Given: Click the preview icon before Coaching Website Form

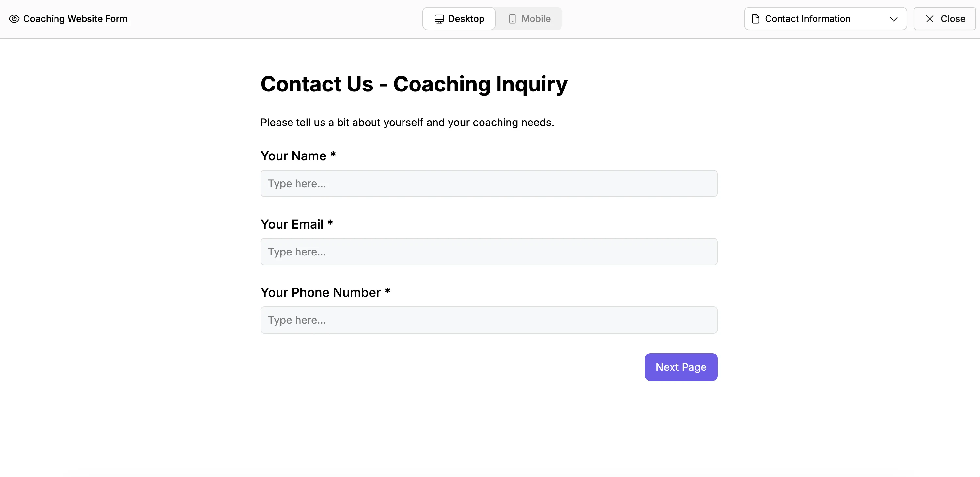Looking at the screenshot, I should click(x=14, y=18).
